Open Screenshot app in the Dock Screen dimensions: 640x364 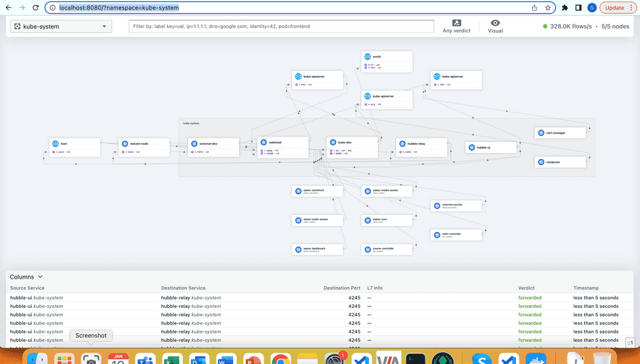[x=91, y=358]
